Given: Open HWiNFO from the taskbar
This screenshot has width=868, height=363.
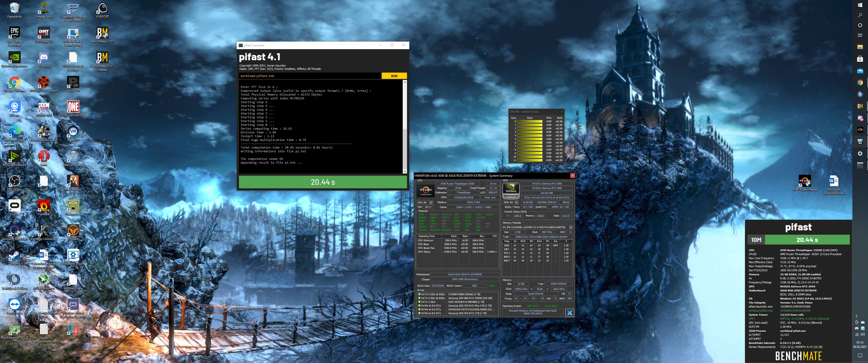Looking at the screenshot, I should 860,141.
